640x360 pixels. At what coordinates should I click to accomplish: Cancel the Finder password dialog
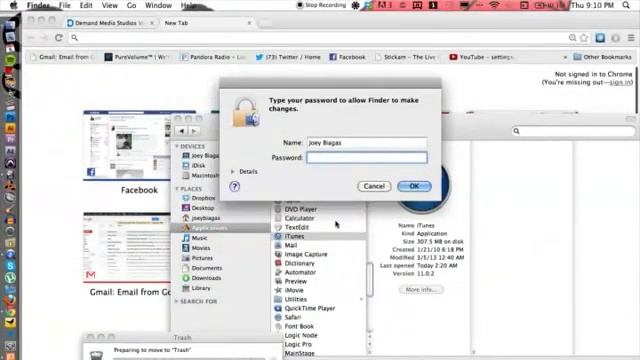pyautogui.click(x=374, y=186)
